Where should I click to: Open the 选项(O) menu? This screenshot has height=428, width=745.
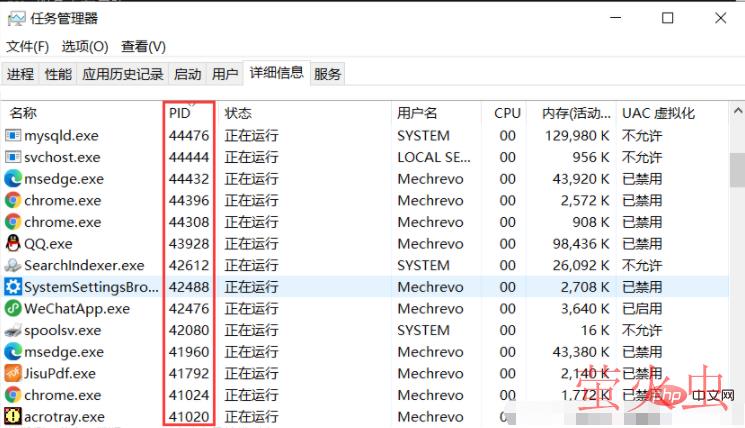[84, 47]
